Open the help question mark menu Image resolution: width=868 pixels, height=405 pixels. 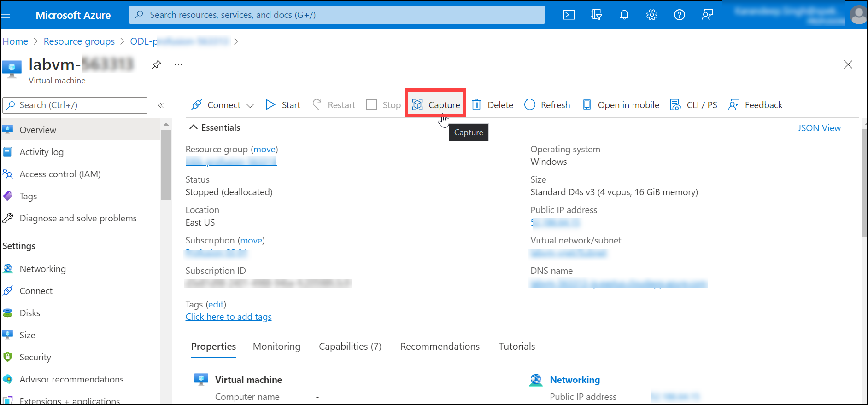[x=680, y=15]
